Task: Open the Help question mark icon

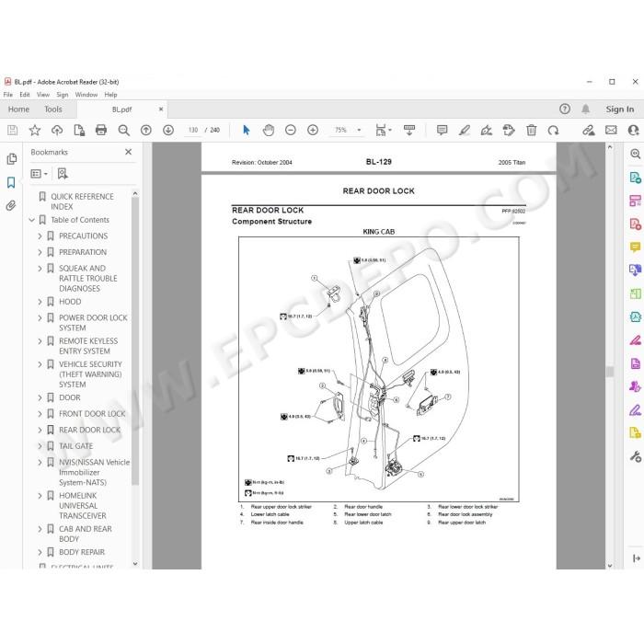Action: pos(565,109)
